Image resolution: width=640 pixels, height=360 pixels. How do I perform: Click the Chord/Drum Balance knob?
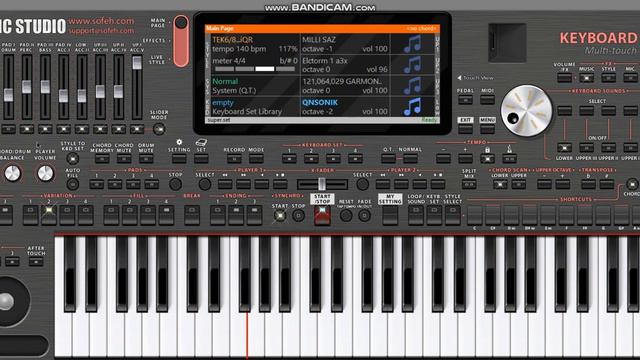click(12, 173)
